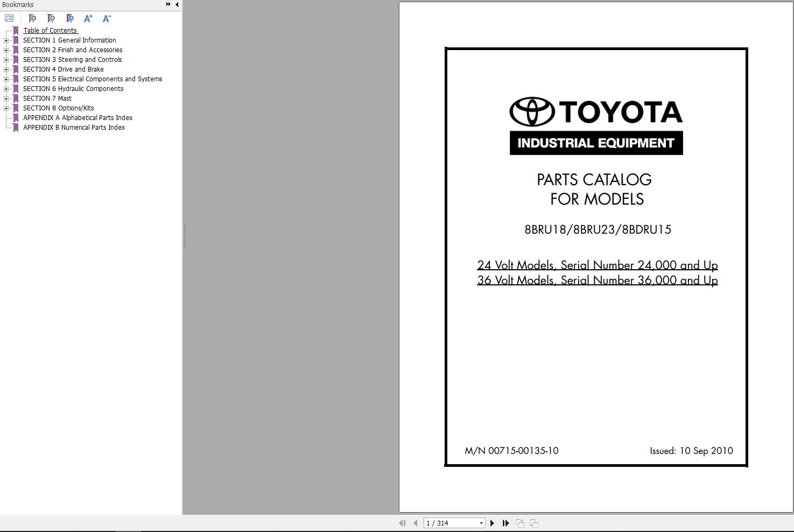Click the INDUSTRIAL EQUIPMENT banner
The width and height of the screenshot is (794, 532).
click(596, 143)
